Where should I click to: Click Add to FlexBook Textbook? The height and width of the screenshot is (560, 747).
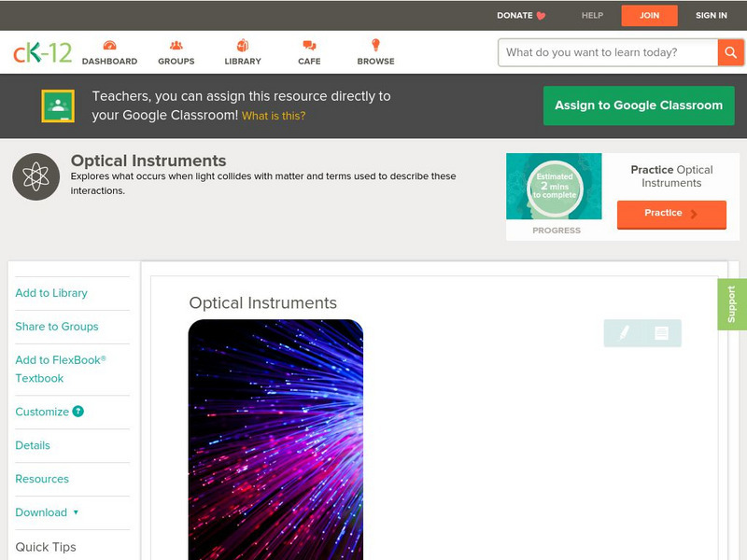61,369
